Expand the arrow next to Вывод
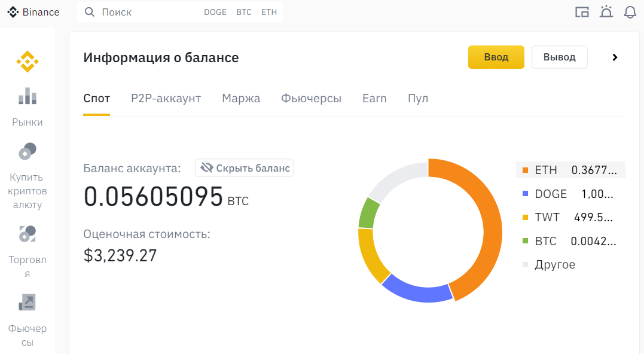This screenshot has width=644, height=354. [x=615, y=57]
